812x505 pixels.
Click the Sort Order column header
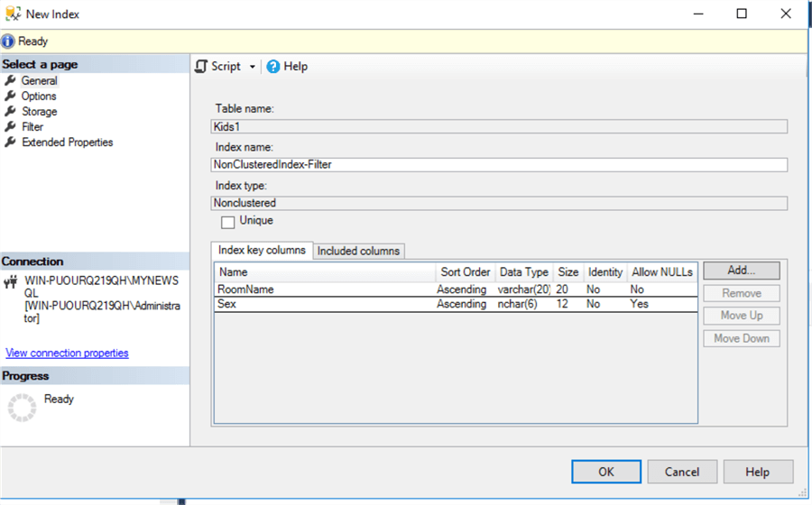[465, 271]
